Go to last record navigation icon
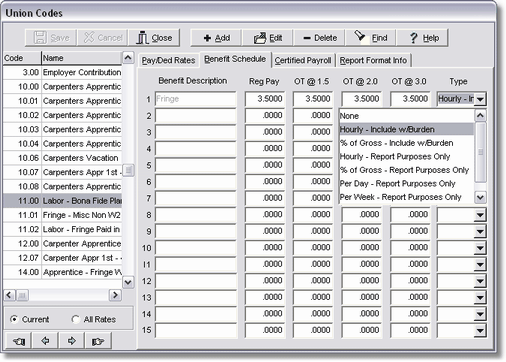The width and height of the screenshot is (506, 362). point(98,341)
